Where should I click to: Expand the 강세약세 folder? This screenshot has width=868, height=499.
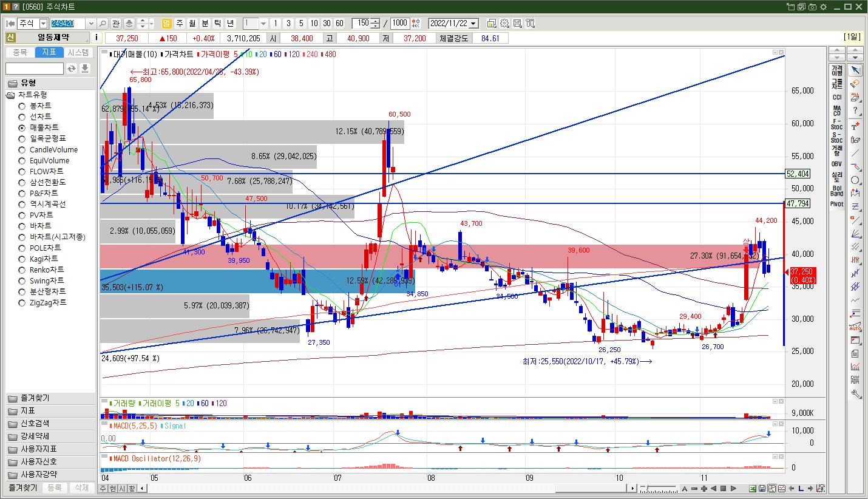[x=50, y=436]
